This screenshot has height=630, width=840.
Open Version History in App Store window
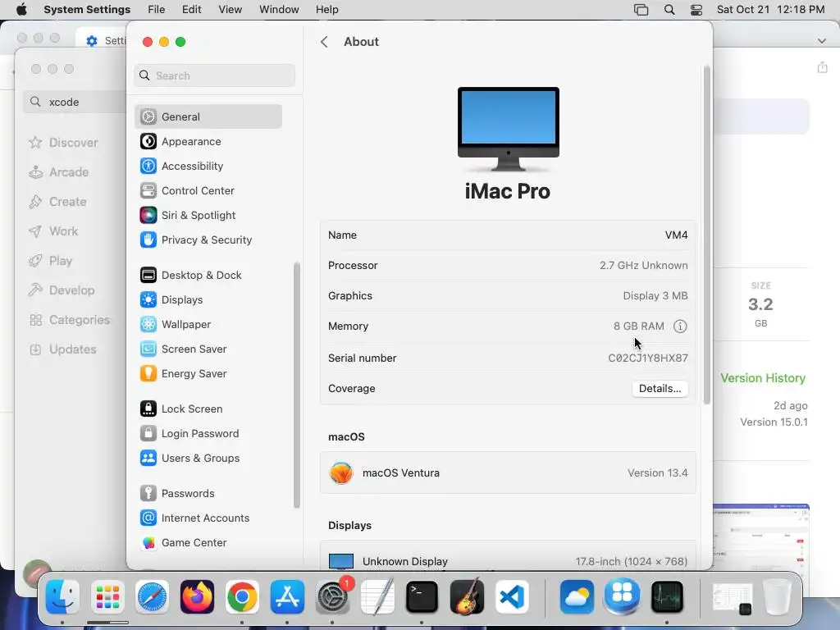point(763,378)
